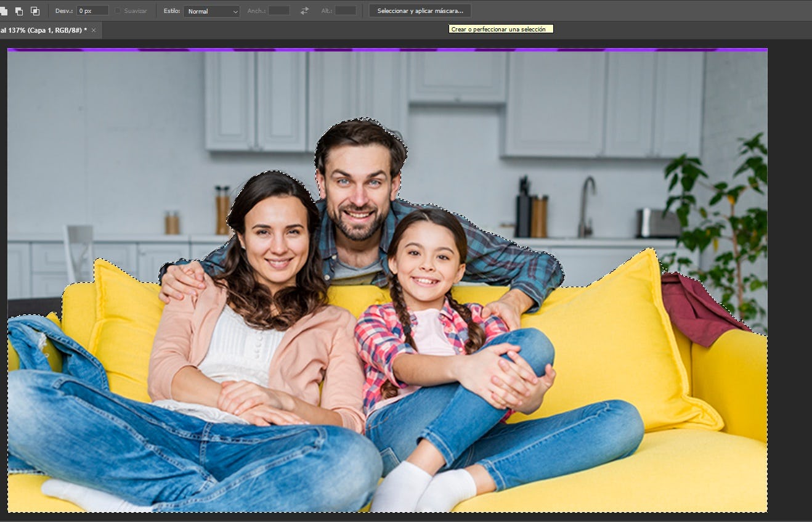Click the man's face in the canvas

359,191
